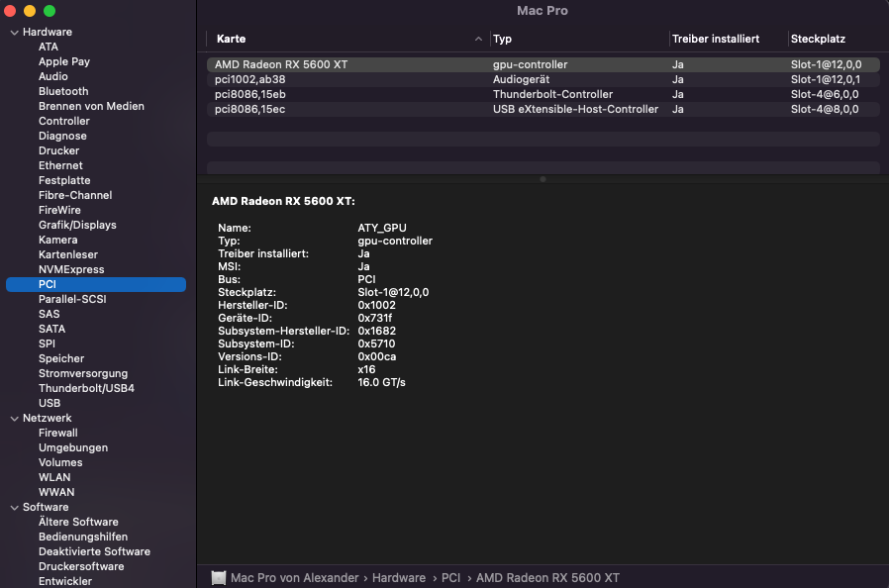
Task: Collapse the Software section disclosure triangle
Action: point(14,508)
